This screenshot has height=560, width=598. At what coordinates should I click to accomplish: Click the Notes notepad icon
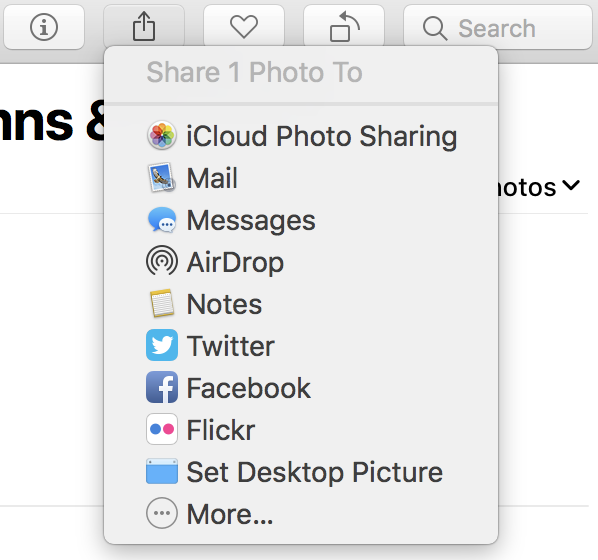click(x=162, y=303)
